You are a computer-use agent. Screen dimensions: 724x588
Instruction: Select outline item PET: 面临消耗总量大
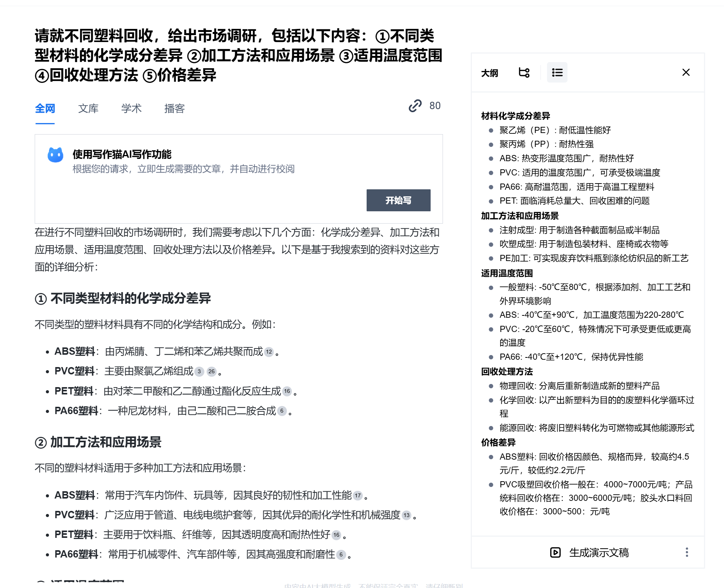(x=574, y=200)
